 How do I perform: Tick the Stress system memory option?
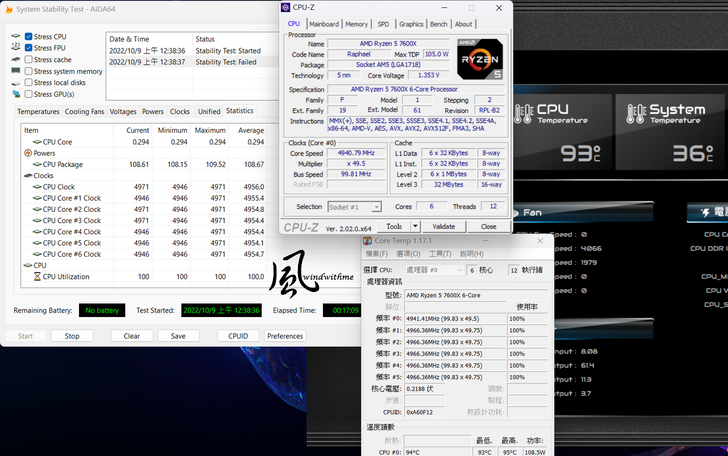[x=28, y=71]
